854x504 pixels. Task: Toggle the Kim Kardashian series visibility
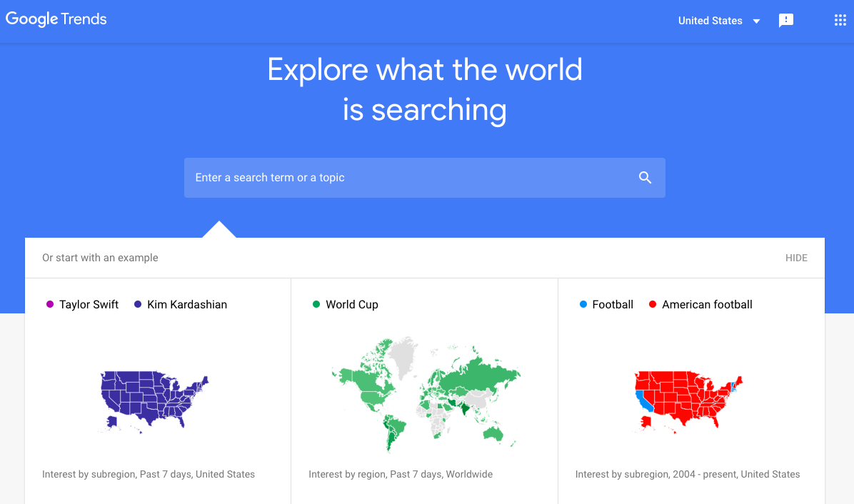[136, 304]
